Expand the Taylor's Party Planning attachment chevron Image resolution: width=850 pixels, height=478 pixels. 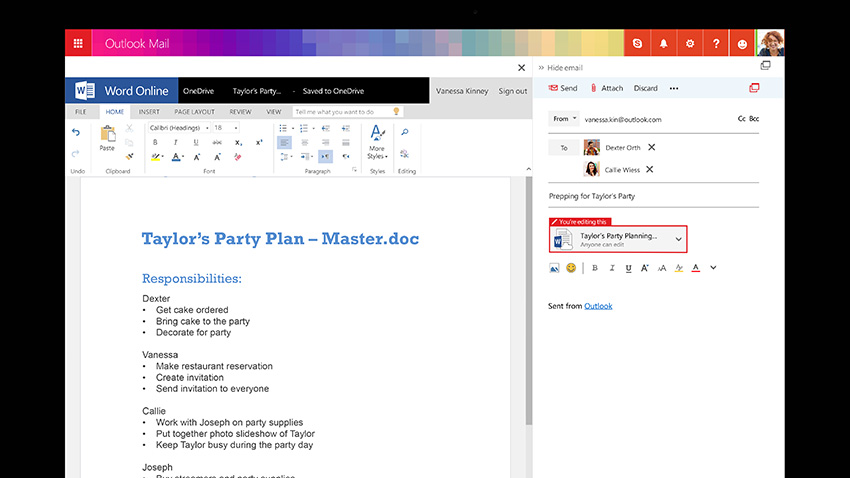click(x=678, y=239)
